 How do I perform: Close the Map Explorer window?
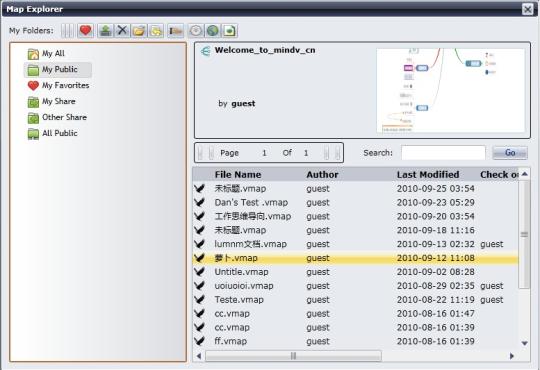coord(527,9)
